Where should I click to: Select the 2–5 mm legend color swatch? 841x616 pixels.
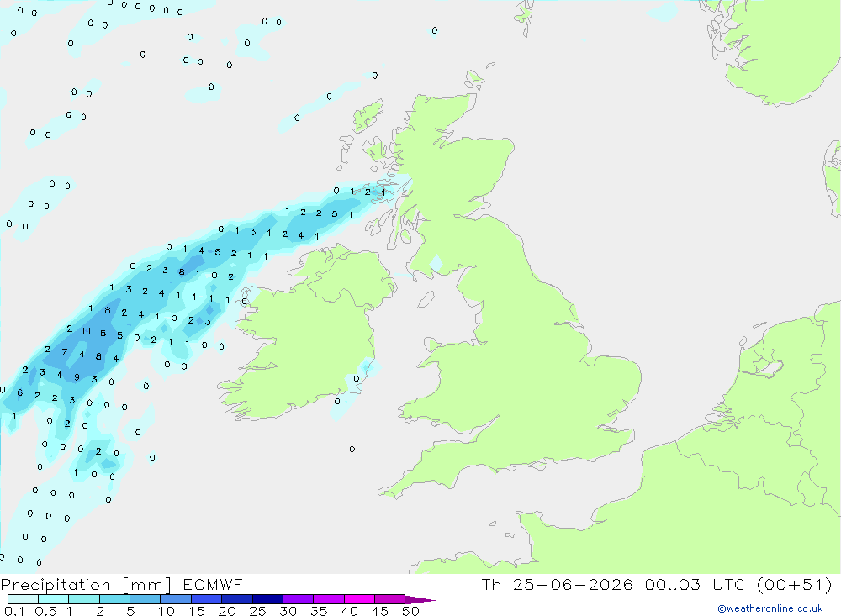pyautogui.click(x=114, y=599)
